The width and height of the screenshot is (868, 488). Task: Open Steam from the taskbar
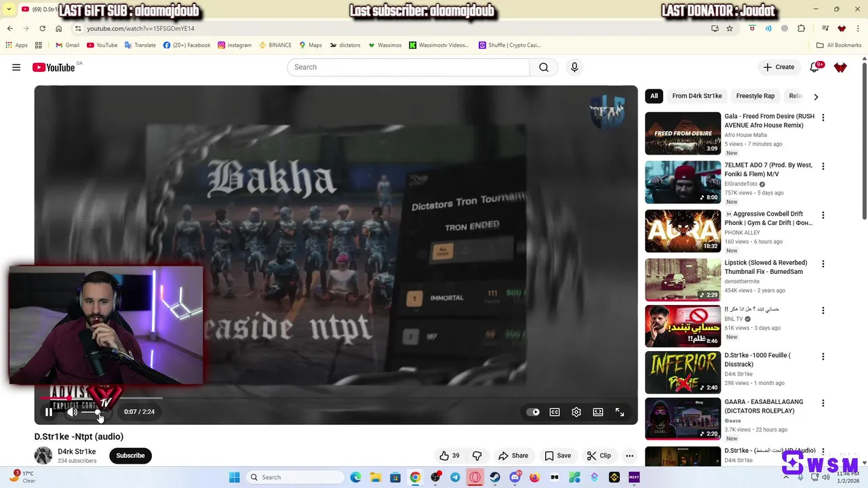click(x=495, y=477)
